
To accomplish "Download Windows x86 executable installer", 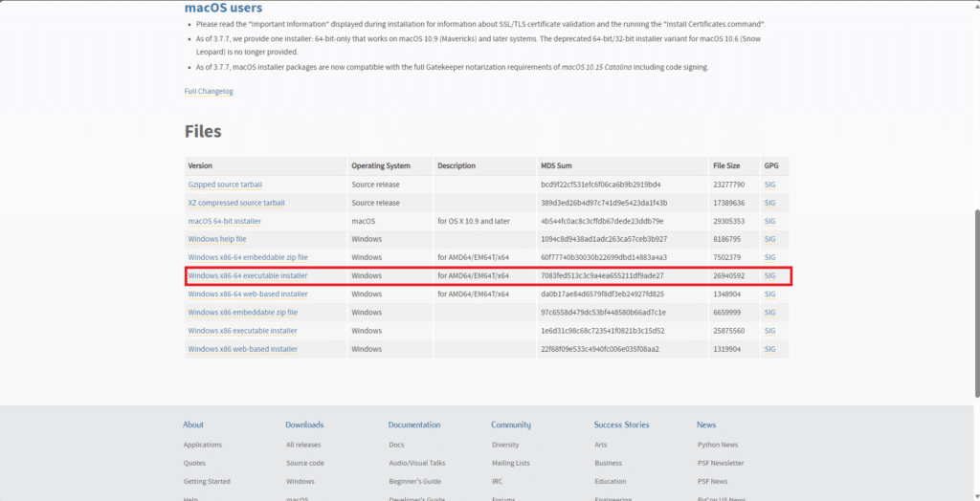I will 242,331.
